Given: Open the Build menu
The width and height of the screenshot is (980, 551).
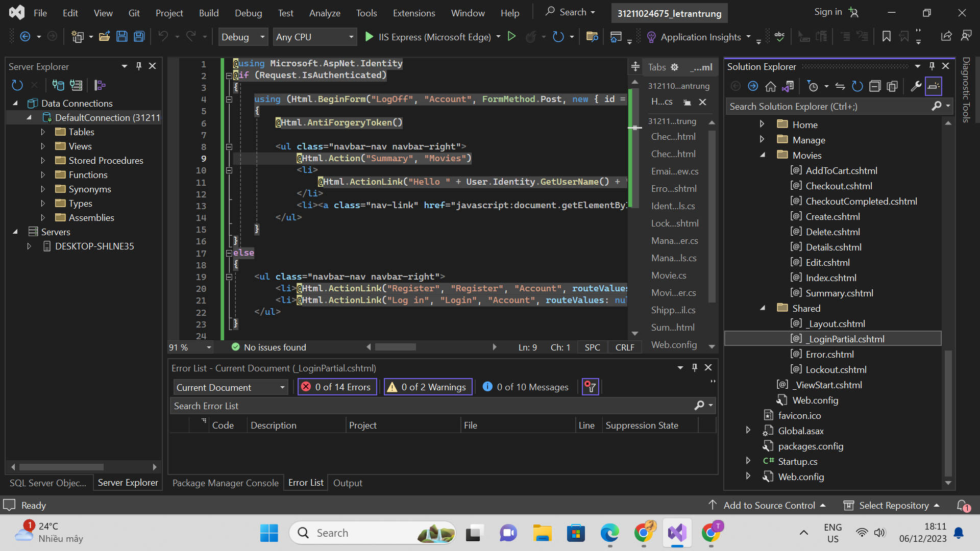Looking at the screenshot, I should pyautogui.click(x=208, y=13).
